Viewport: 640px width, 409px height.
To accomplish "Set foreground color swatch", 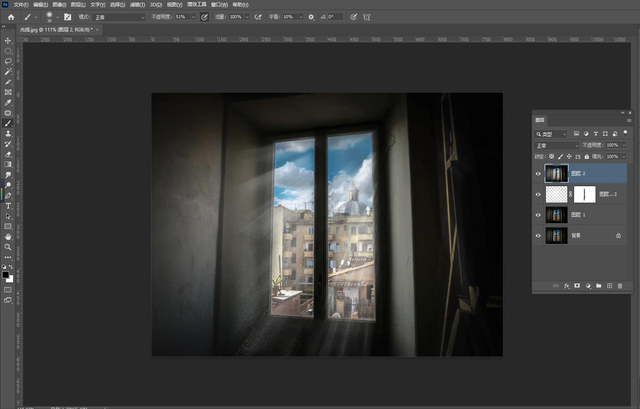I will point(6,275).
